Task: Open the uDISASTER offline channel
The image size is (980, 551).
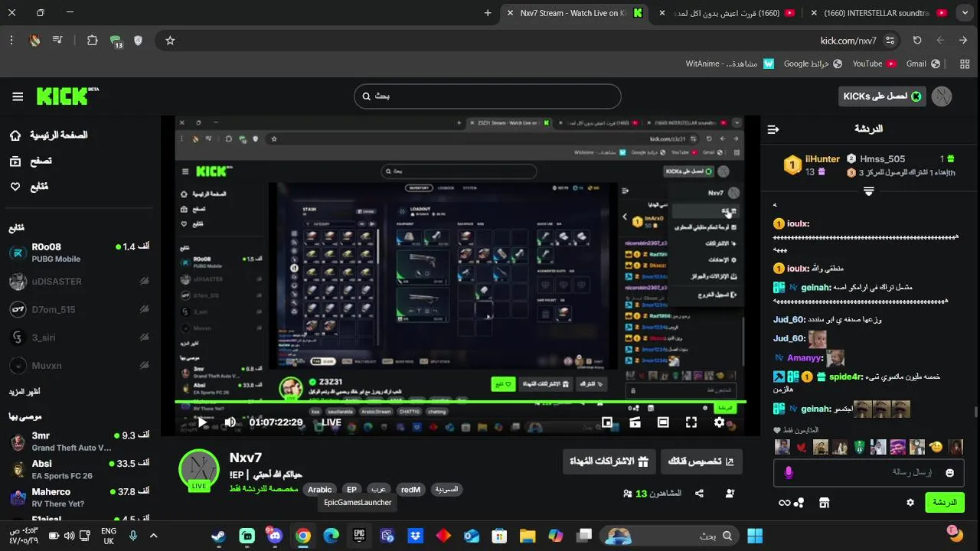Action: point(80,281)
